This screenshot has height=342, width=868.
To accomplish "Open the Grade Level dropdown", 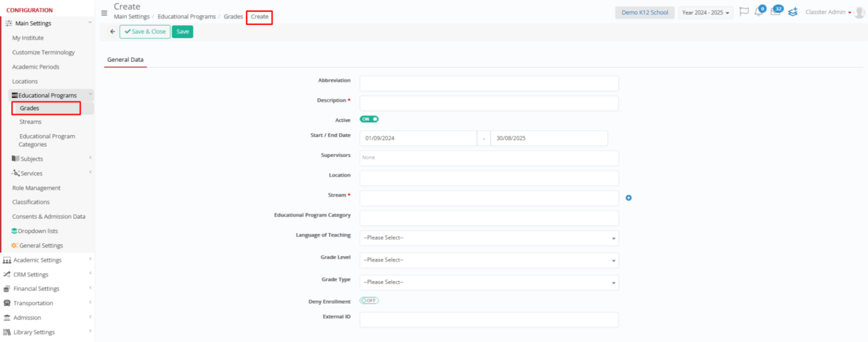I will [x=489, y=260].
